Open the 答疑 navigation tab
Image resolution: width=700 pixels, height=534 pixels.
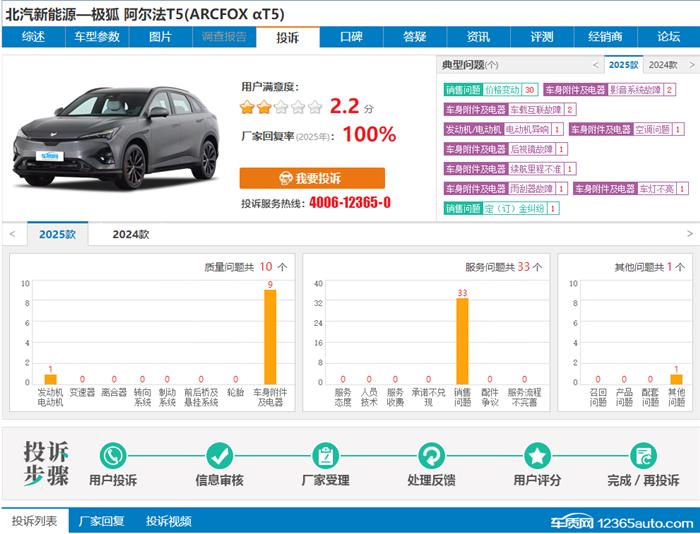pos(415,37)
